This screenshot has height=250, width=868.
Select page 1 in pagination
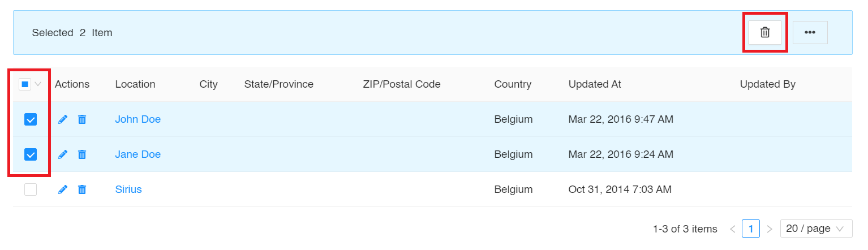pyautogui.click(x=751, y=229)
